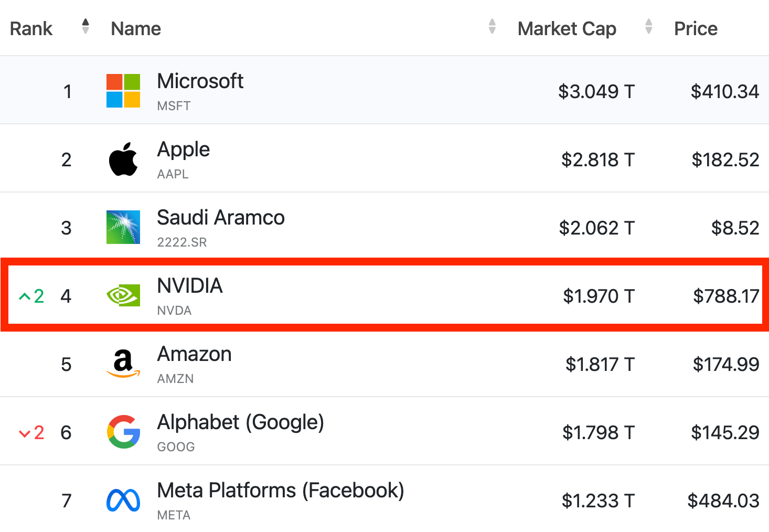Sort by Name using arrow toggle
The image size is (769, 532).
(x=492, y=26)
